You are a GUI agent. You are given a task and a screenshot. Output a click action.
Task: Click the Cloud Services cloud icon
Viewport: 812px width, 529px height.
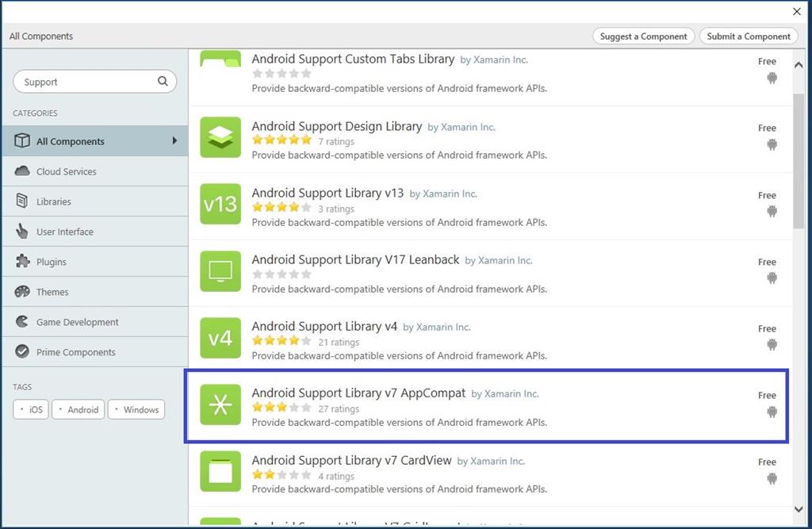21,171
